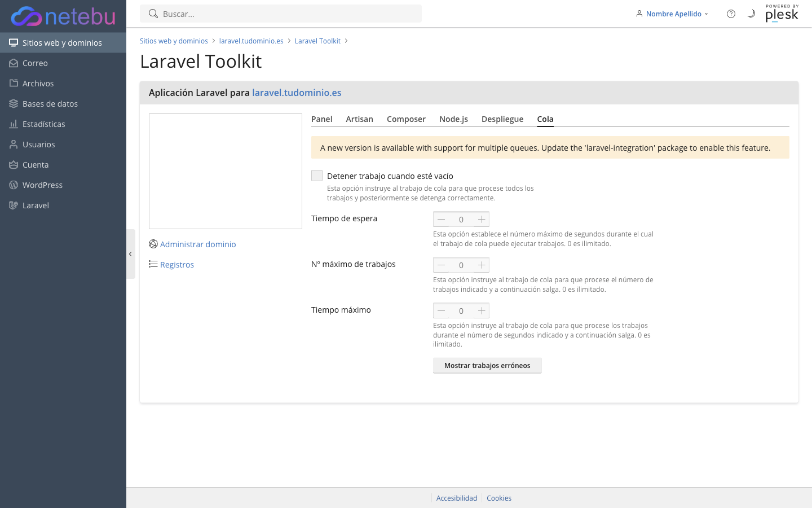Click the Tiempo de espera number field
This screenshot has width=812, height=508.
click(x=461, y=219)
